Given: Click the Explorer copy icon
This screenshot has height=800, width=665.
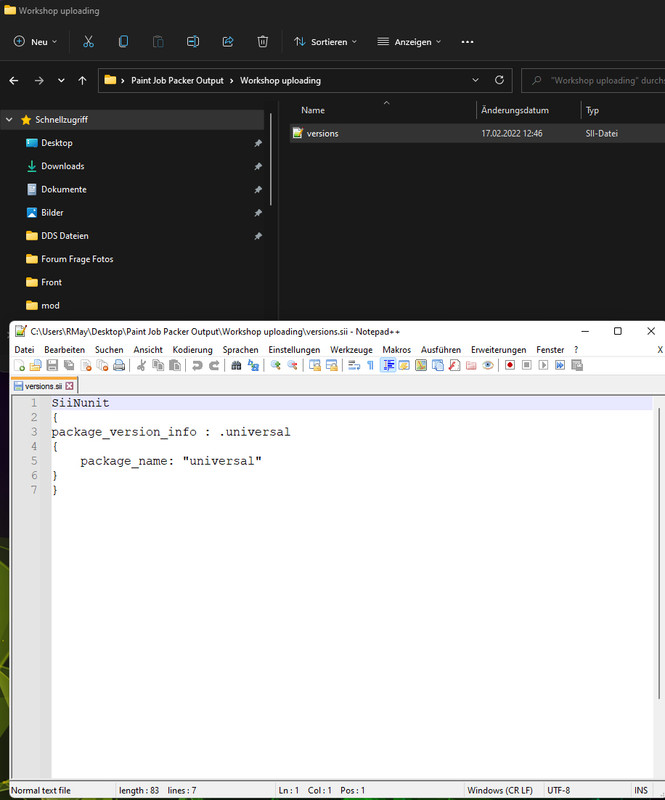Looking at the screenshot, I should (x=123, y=42).
